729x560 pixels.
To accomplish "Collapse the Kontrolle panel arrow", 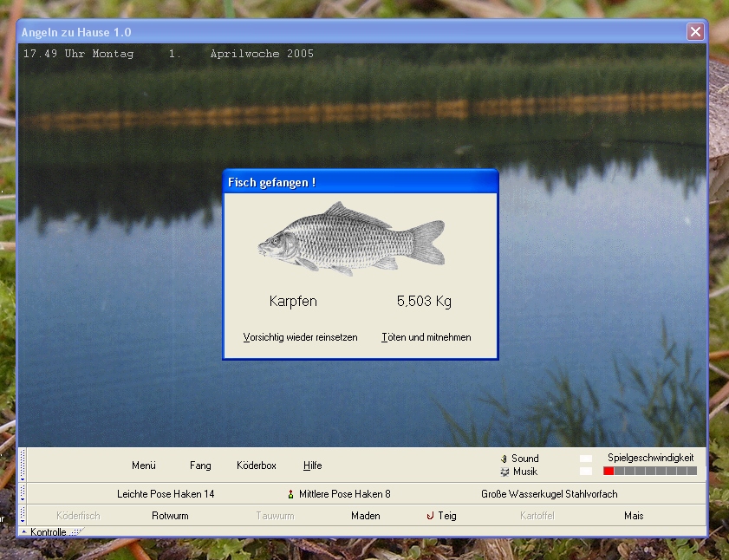I will click(24, 531).
